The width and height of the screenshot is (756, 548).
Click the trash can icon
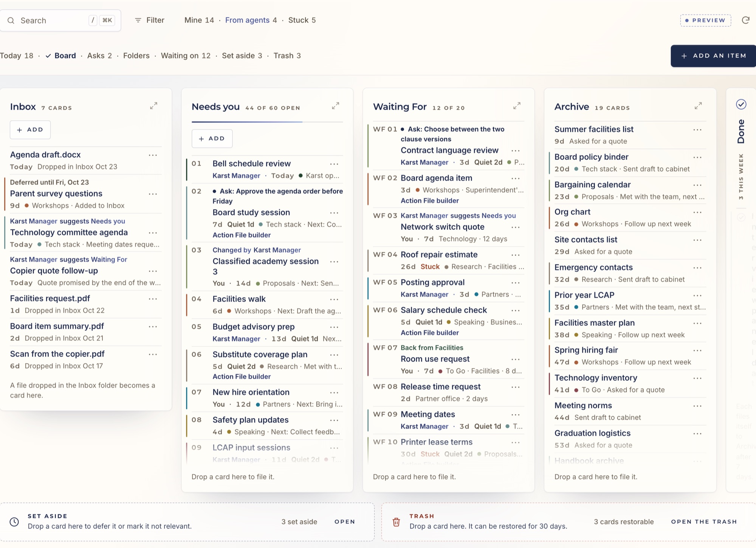click(x=396, y=522)
